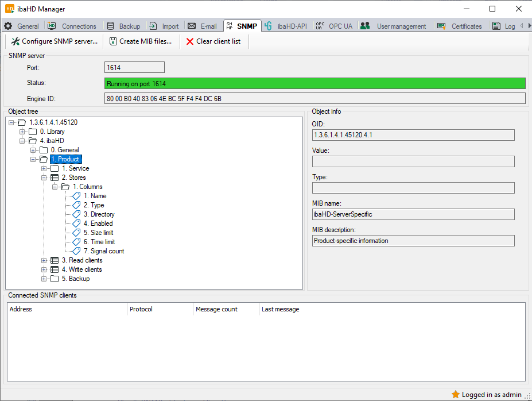Click the Port input field

(134, 68)
